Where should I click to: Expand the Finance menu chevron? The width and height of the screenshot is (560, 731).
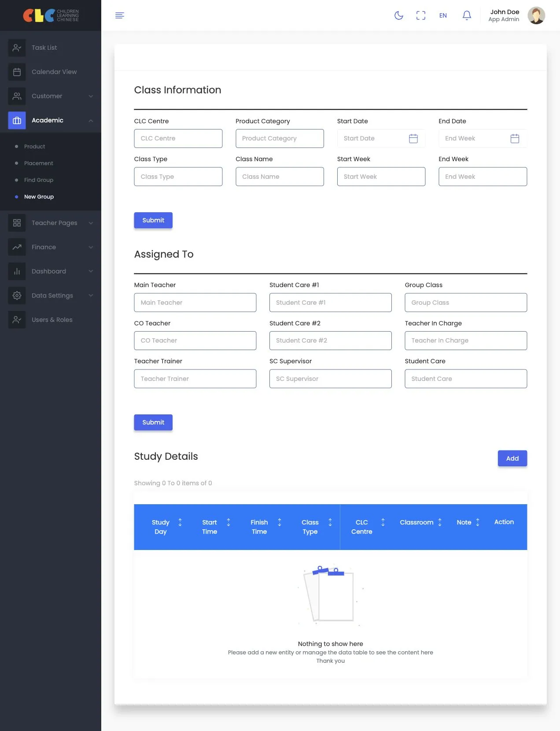91,247
